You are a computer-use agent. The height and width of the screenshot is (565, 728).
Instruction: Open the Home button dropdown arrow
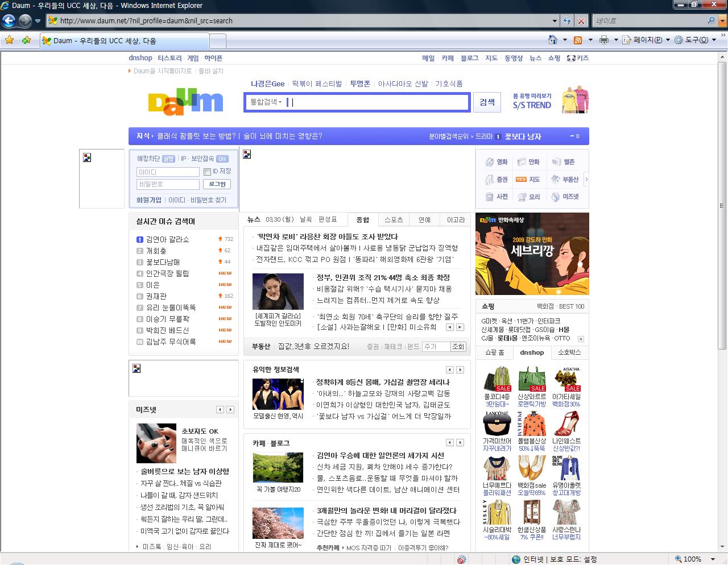pyautogui.click(x=565, y=40)
